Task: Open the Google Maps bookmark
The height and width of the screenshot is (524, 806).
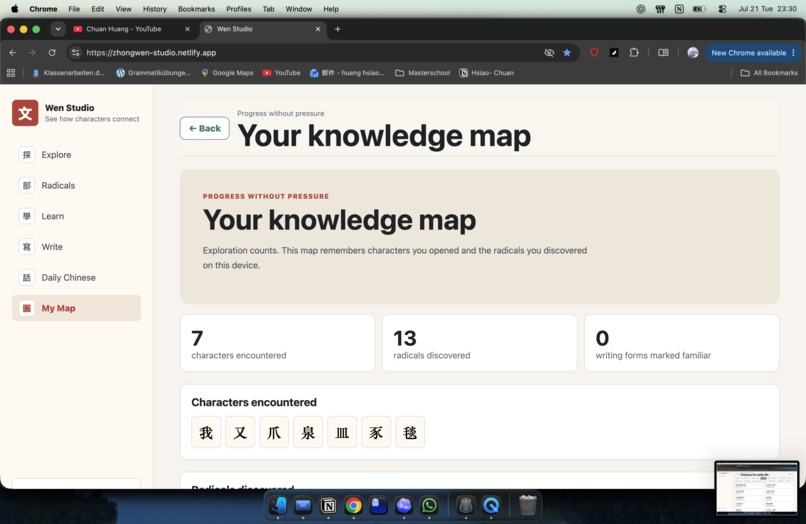Action: (227, 73)
